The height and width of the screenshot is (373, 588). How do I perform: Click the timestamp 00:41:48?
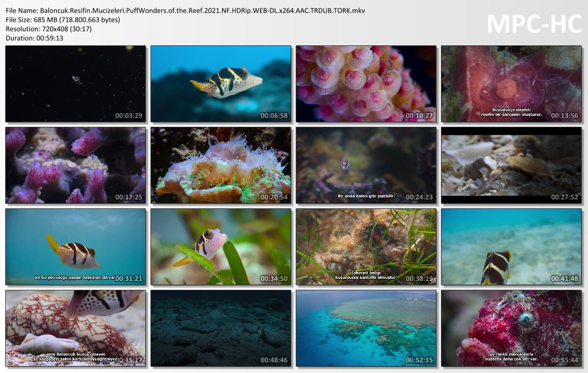click(566, 278)
